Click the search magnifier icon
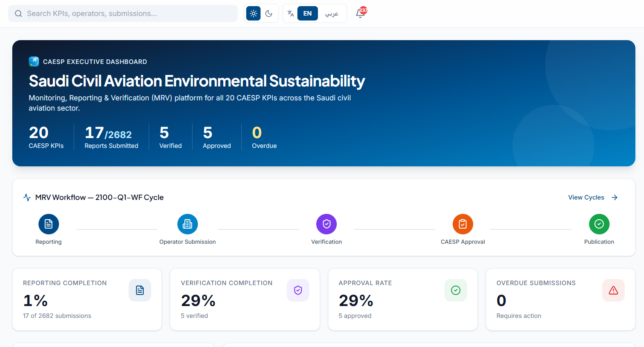The image size is (644, 347). click(x=18, y=14)
